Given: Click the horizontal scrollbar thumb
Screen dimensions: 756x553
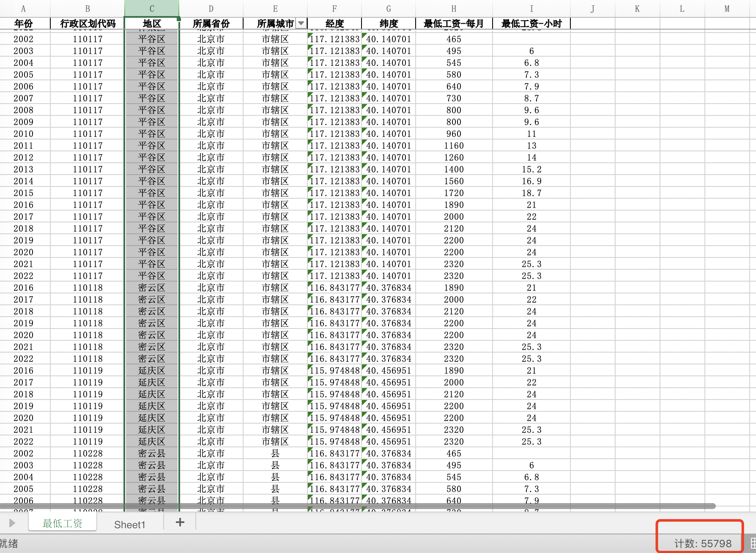Looking at the screenshot, I should [358, 506].
